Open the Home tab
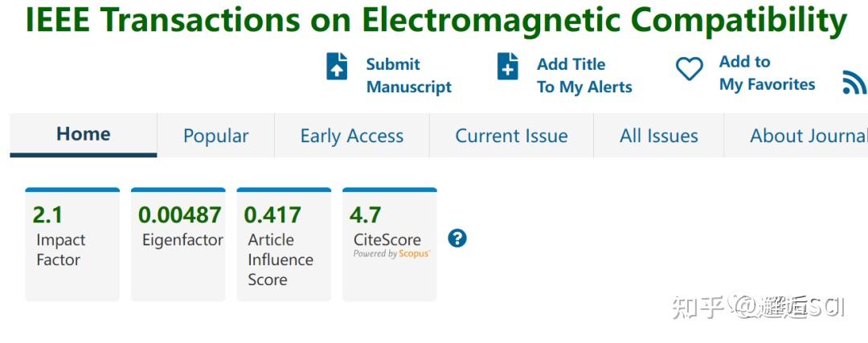The image size is (868, 343). pos(84,135)
